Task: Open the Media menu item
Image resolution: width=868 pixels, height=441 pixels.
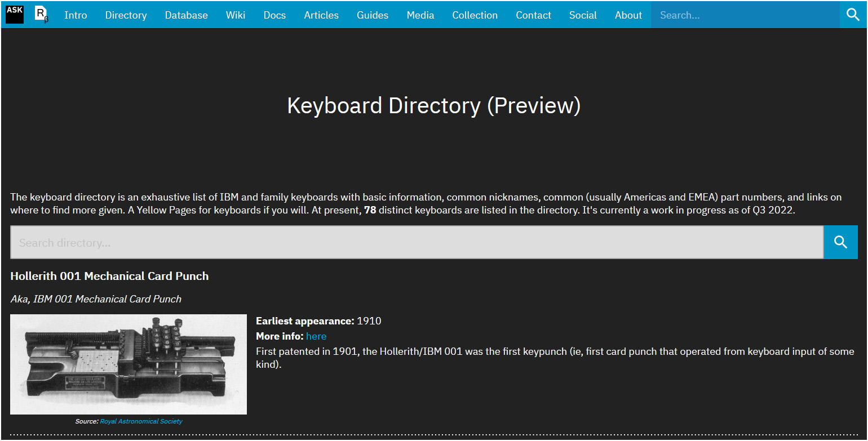Action: coord(420,15)
